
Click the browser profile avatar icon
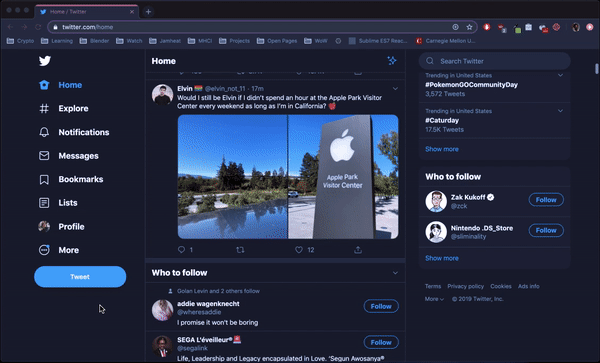576,27
